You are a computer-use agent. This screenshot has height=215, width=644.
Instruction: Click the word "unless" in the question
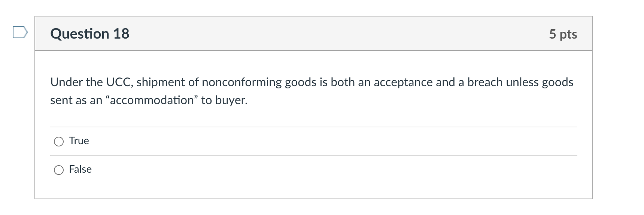coord(523,82)
